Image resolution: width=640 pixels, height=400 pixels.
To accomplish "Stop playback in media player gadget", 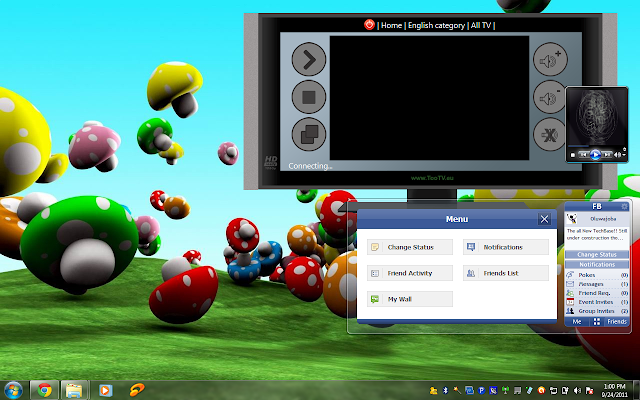I will (573, 155).
